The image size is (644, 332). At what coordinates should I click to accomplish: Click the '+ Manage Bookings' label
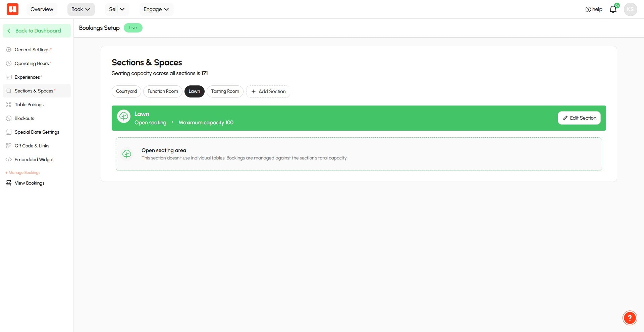tap(23, 173)
